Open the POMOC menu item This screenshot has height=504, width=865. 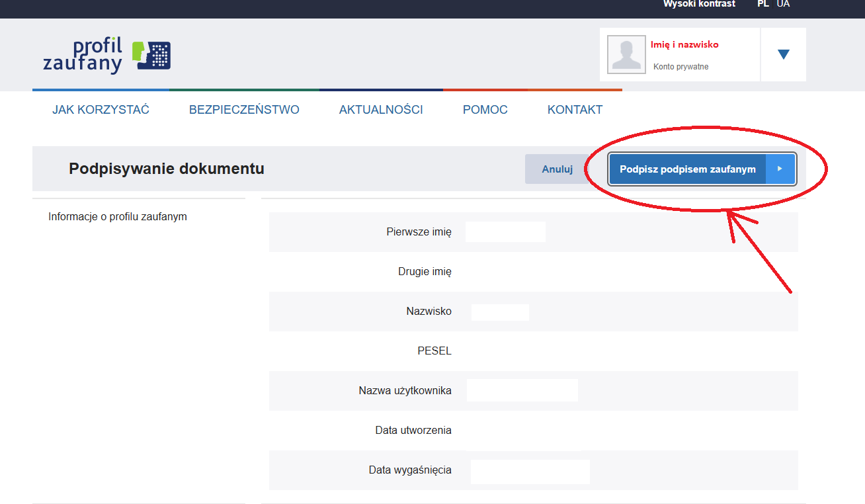[485, 110]
